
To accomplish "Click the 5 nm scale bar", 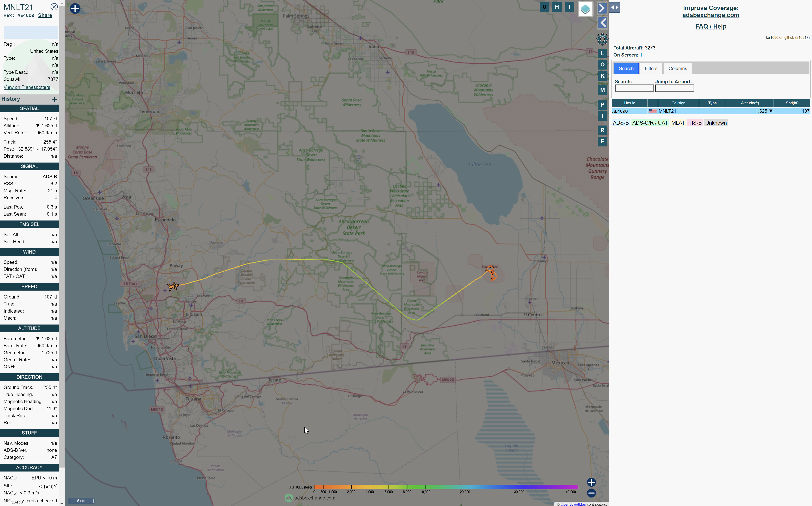I will (x=81, y=501).
